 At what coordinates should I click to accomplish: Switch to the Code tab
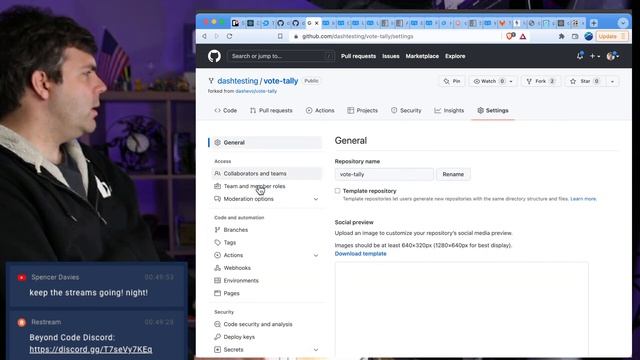coord(225,110)
